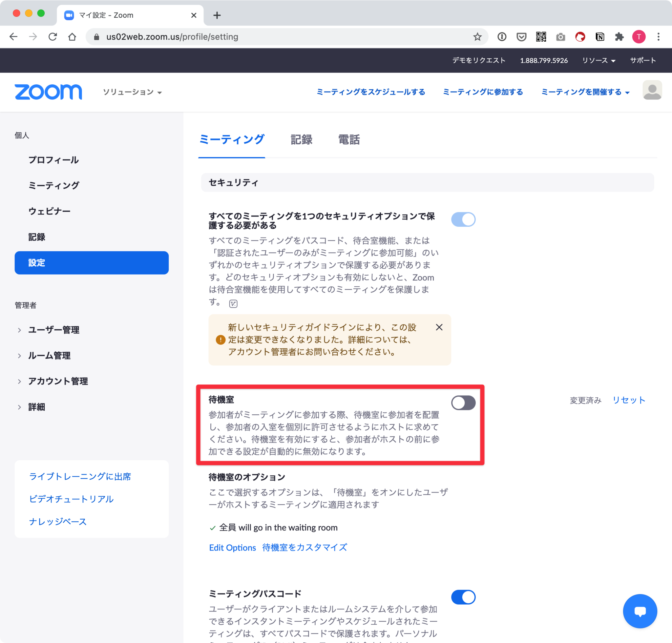Switch to the 記録 tab

coord(301,140)
